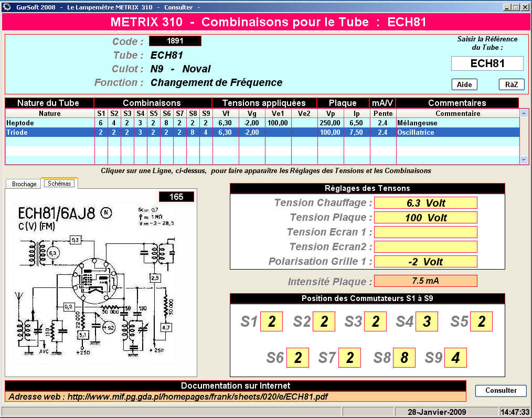Click the Tension Plaque value 100 Volt
The height and width of the screenshot is (418, 532).
click(x=425, y=218)
